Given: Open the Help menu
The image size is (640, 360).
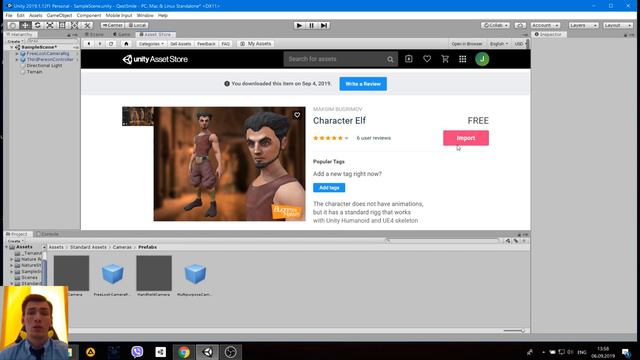Looking at the screenshot, I should coord(163,15).
